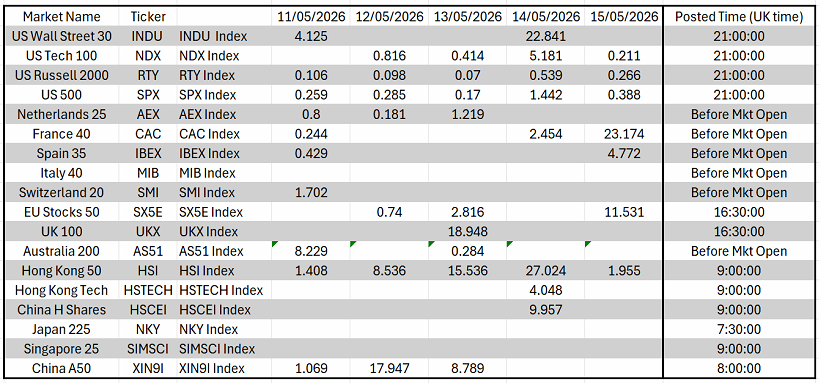Select the 'Australia 200' cell
The width and height of the screenshot is (819, 383).
click(x=62, y=251)
